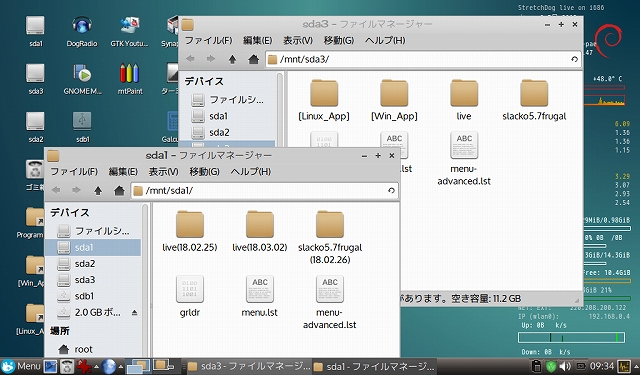The image size is (640, 375).
Task: Click the /mnt/sda3/ location field
Action: coord(423,60)
